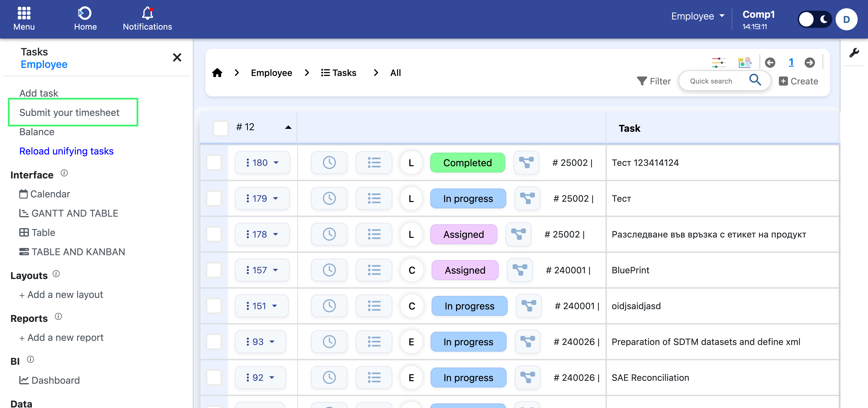Go to Home in top bar
The width and height of the screenshot is (868, 408).
(85, 19)
